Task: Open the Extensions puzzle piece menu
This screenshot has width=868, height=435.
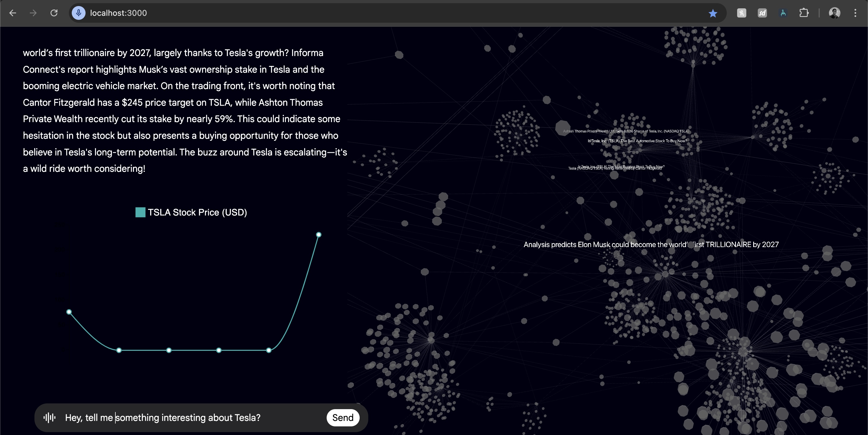Action: coord(804,13)
